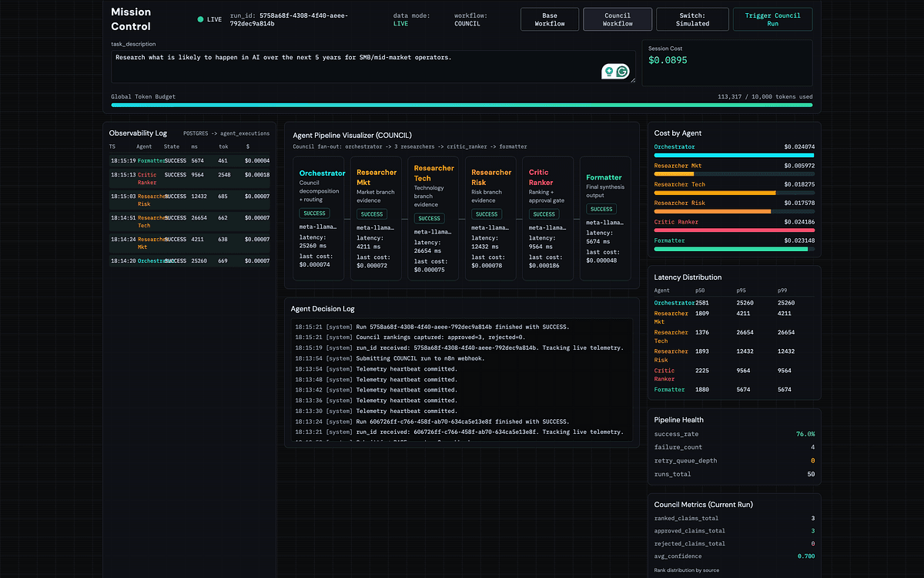Select the Base Workflow option
This screenshot has height=578, width=924.
[x=550, y=19]
